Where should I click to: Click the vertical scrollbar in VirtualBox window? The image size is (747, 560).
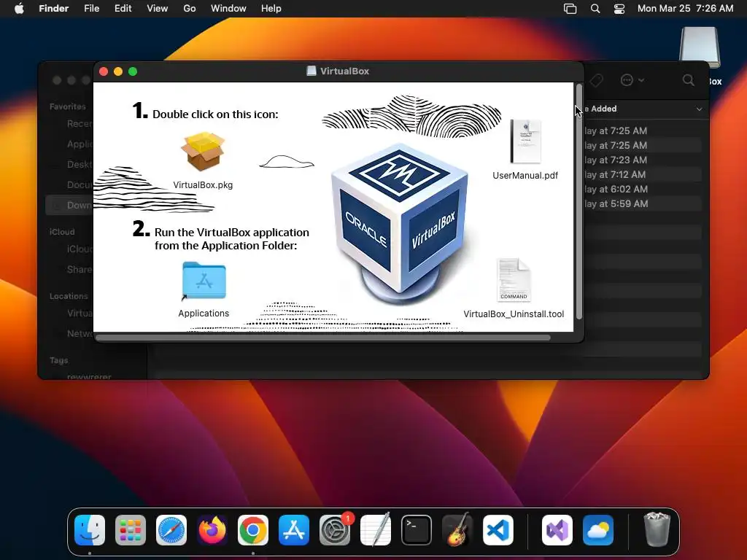pyautogui.click(x=578, y=202)
